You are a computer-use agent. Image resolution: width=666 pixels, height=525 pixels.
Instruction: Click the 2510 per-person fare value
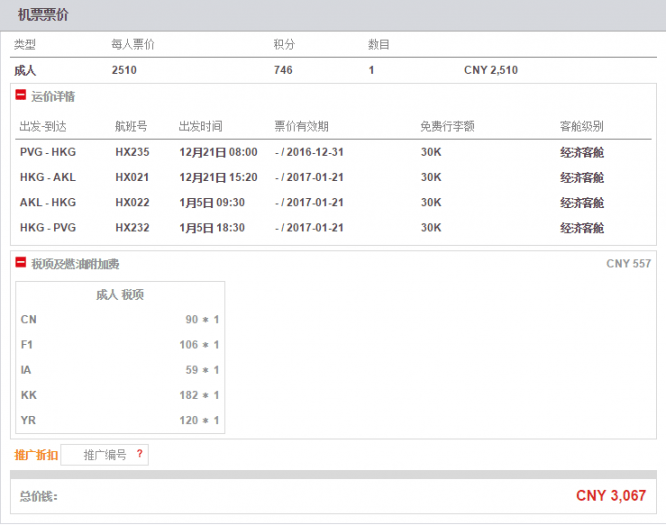coord(124,70)
